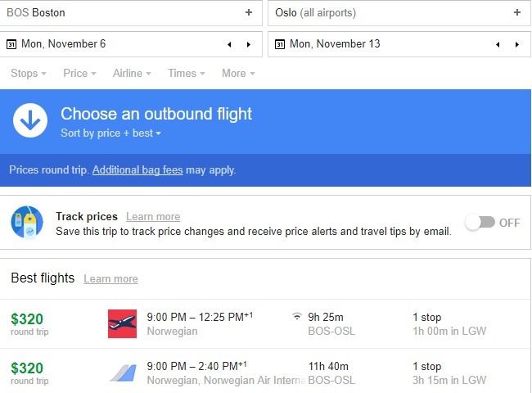Open Additional bag fees link
Image resolution: width=532 pixels, height=393 pixels.
coord(137,170)
